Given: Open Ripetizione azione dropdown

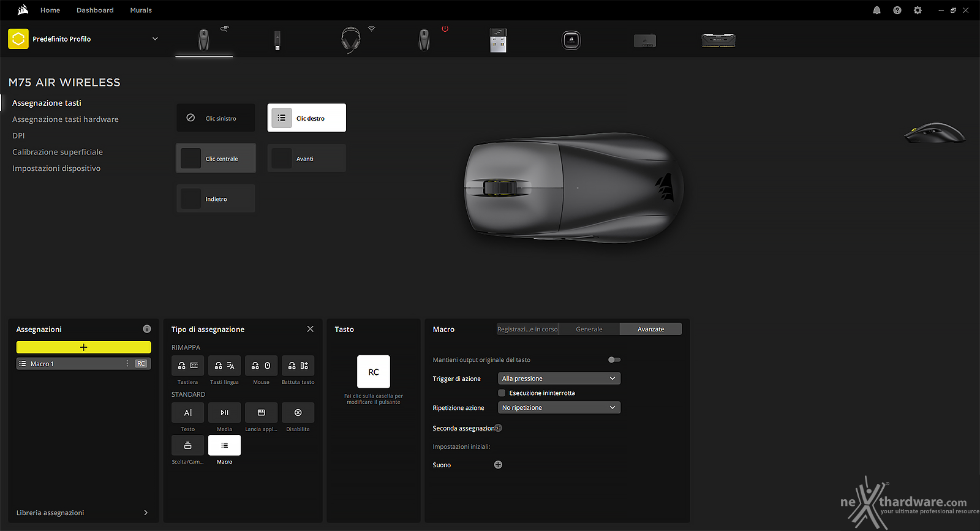Looking at the screenshot, I should (559, 408).
